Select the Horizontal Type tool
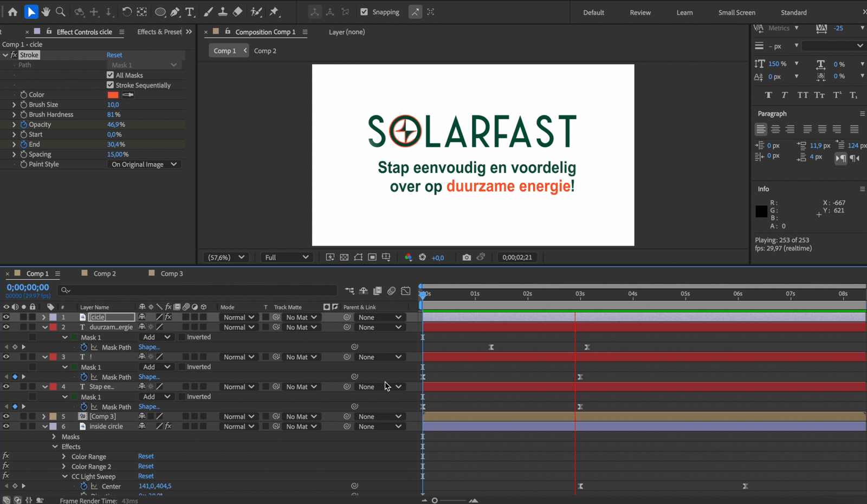The image size is (867, 504). [190, 12]
